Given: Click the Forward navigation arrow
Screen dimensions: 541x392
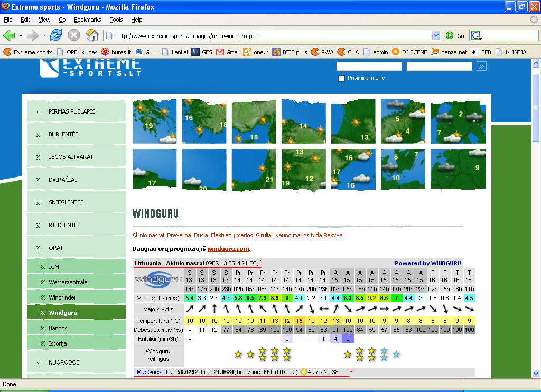Looking at the screenshot, I should point(32,35).
